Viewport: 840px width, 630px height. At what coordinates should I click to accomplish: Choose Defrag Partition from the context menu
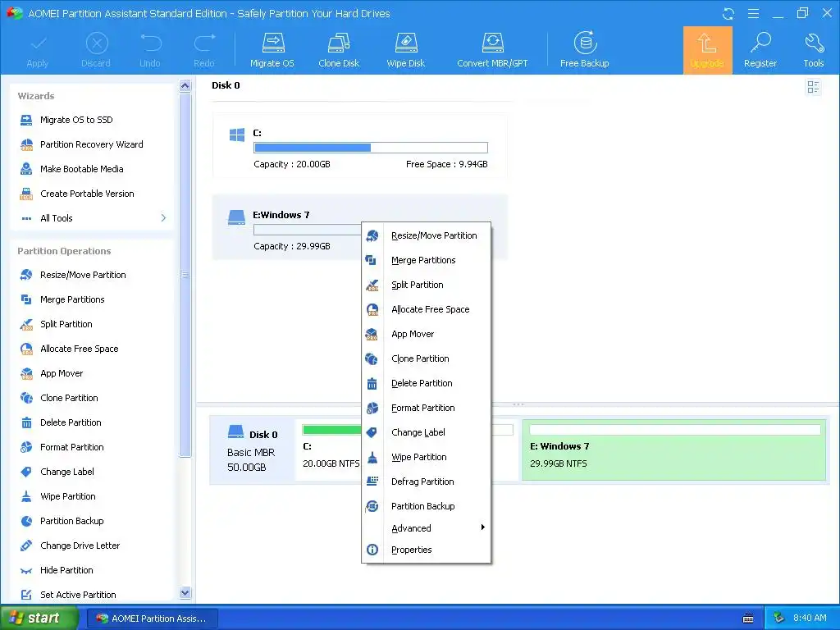click(x=427, y=482)
